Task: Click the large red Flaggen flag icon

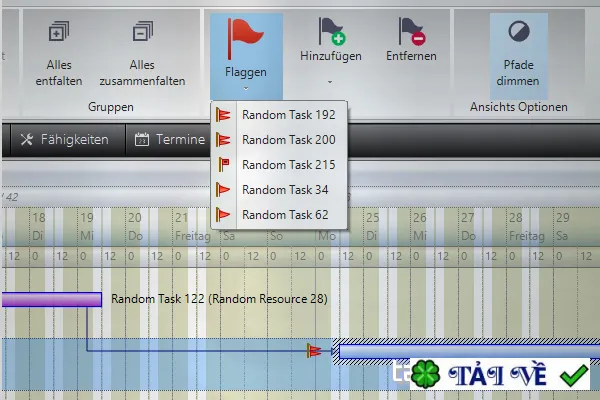Action: click(245, 39)
